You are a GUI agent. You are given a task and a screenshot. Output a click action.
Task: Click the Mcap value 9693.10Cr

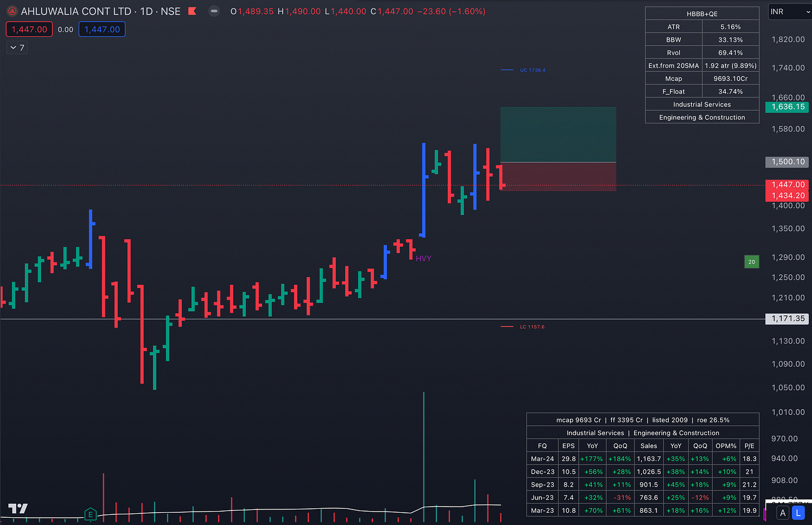731,79
